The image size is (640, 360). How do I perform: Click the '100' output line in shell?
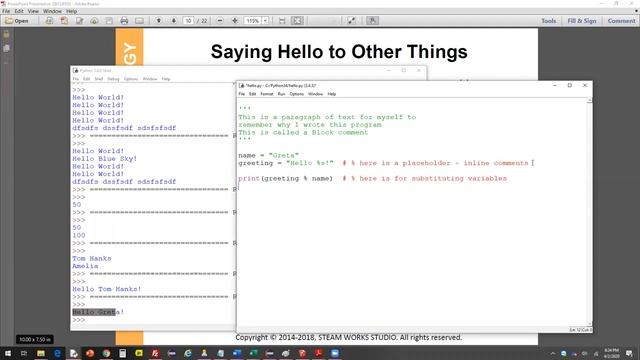coord(79,236)
